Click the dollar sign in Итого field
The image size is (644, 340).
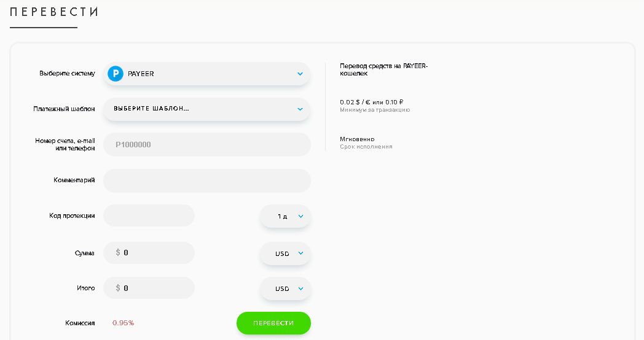click(x=118, y=288)
